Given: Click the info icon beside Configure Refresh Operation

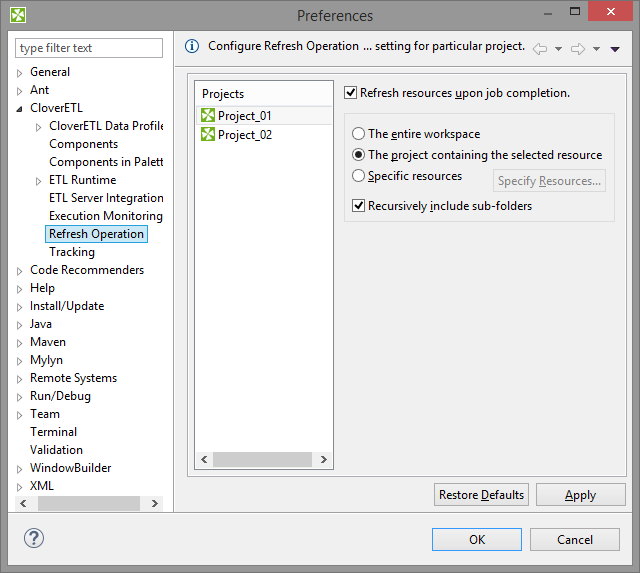Looking at the screenshot, I should 192,46.
